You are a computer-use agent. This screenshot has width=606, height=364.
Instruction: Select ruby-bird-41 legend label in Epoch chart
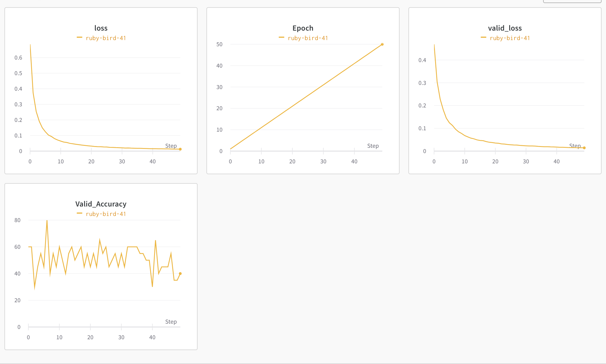pos(308,38)
